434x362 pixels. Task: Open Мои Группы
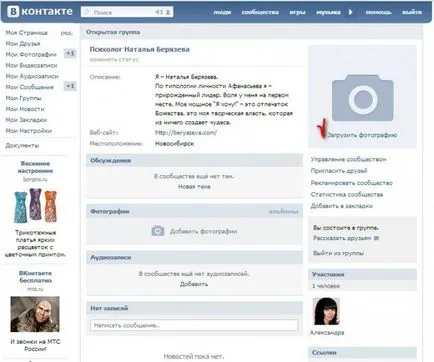(x=23, y=98)
